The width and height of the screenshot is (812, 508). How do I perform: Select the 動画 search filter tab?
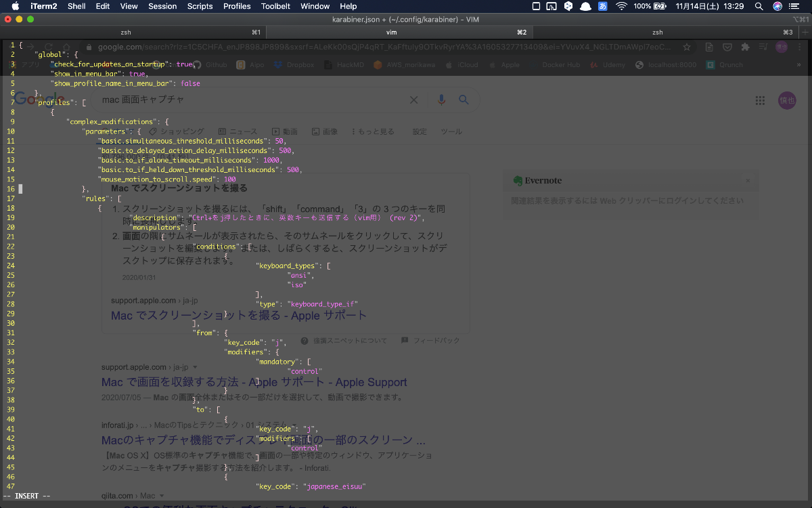coord(285,131)
